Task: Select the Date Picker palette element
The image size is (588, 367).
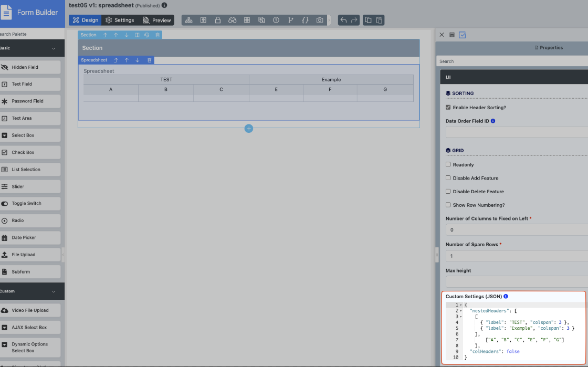Action: [x=30, y=238]
